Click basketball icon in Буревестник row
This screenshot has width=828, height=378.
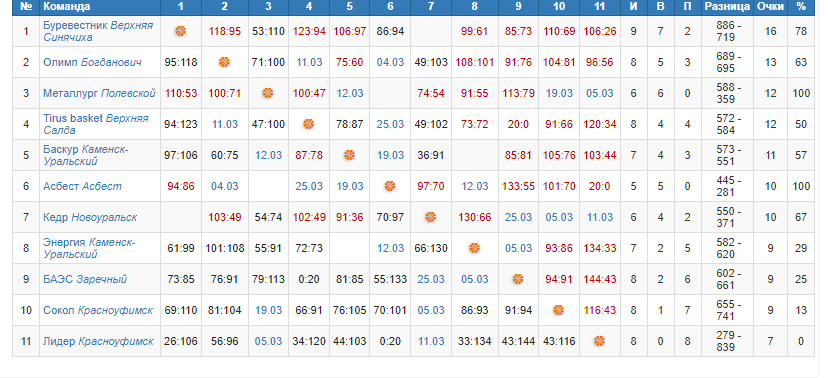pos(181,31)
